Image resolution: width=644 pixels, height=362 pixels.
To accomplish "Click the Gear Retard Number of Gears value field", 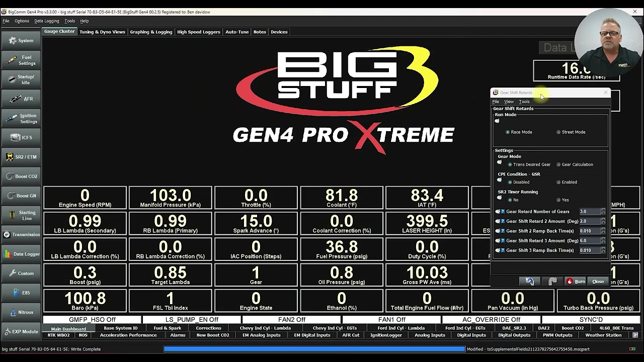I will point(590,212).
